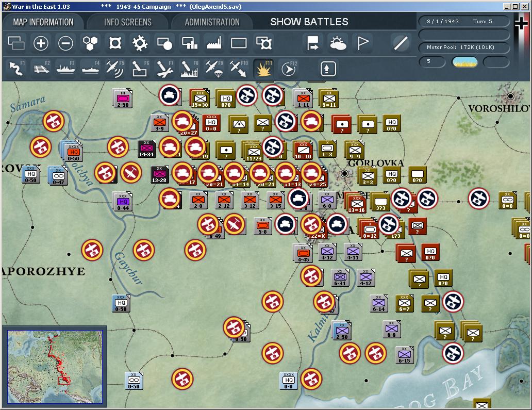This screenshot has height=410, width=532.
Task: Select the 3-9 orange infantry counter
Action: [159, 123]
